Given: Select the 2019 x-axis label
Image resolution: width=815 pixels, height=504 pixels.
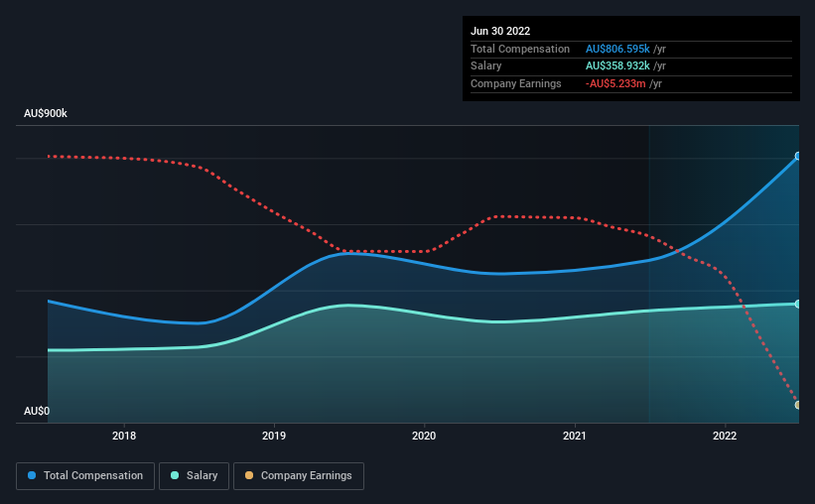Looking at the screenshot, I should pos(274,436).
